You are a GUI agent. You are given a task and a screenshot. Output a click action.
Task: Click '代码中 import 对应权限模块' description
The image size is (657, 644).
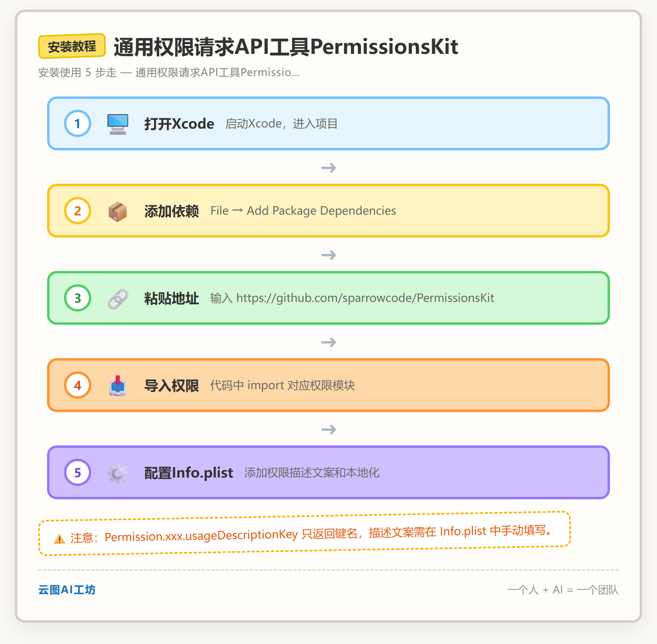click(283, 386)
